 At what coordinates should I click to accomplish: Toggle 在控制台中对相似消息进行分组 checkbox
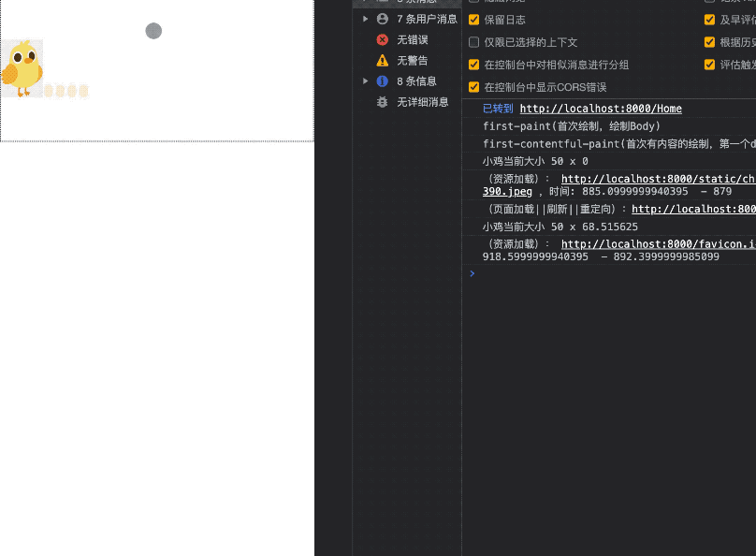474,65
